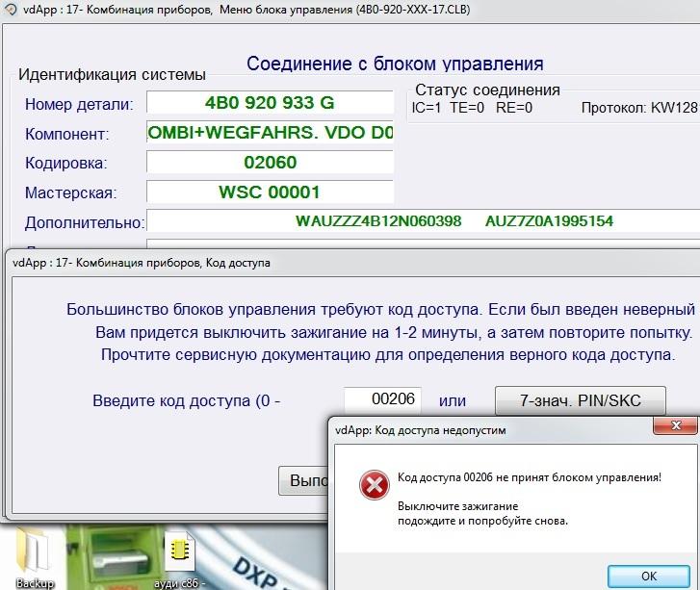
Task: Click the 'Протокол: KW128' status text
Action: point(639,108)
